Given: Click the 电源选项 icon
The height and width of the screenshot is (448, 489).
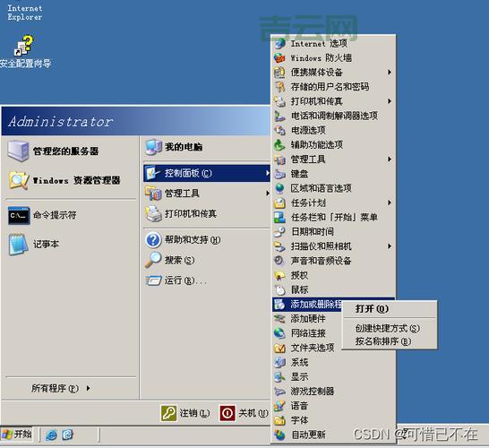Looking at the screenshot, I should coord(279,130).
